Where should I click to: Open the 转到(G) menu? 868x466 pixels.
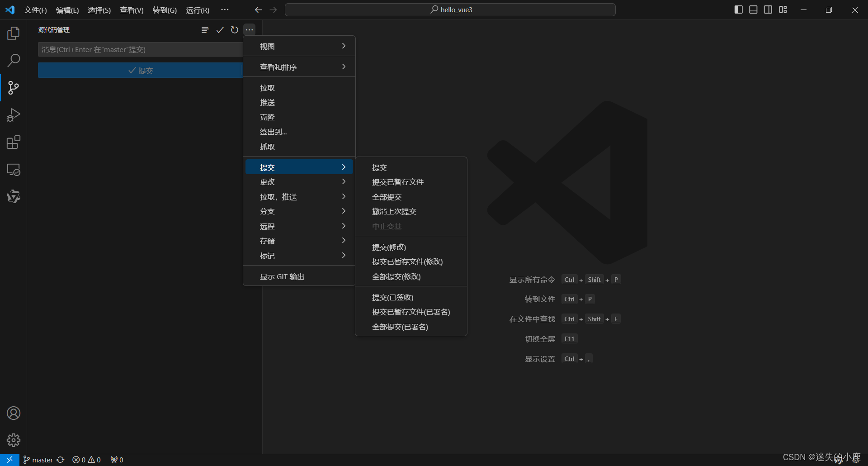[x=165, y=10]
